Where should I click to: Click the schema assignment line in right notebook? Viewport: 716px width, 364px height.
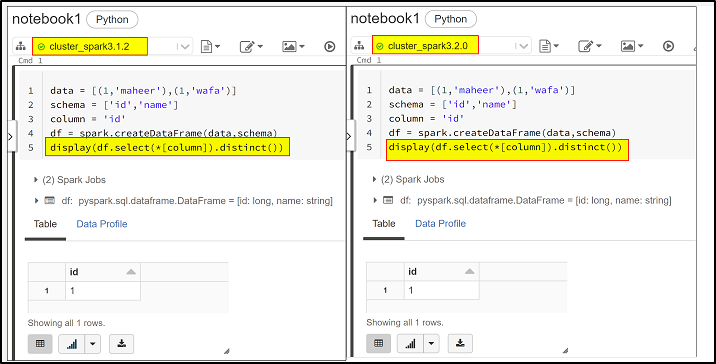pyautogui.click(x=453, y=105)
